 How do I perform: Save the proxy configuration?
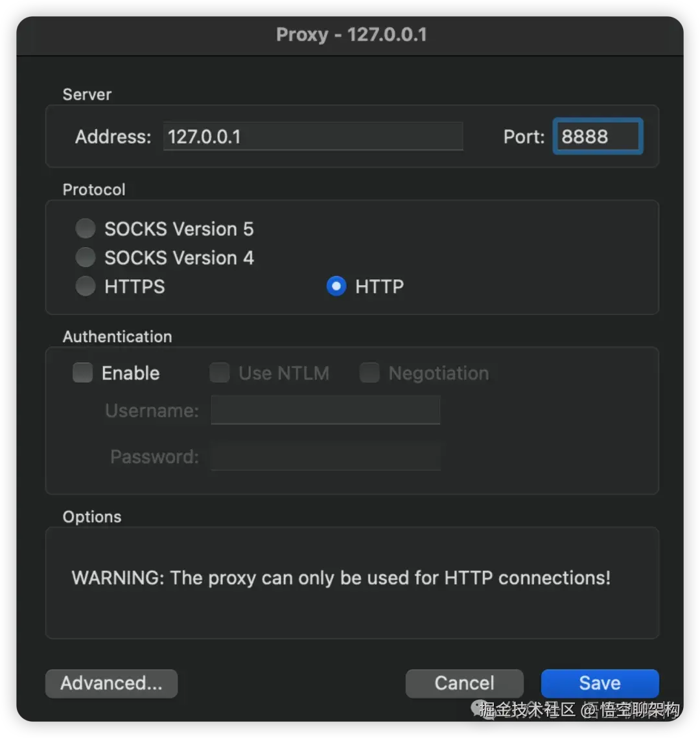click(600, 684)
